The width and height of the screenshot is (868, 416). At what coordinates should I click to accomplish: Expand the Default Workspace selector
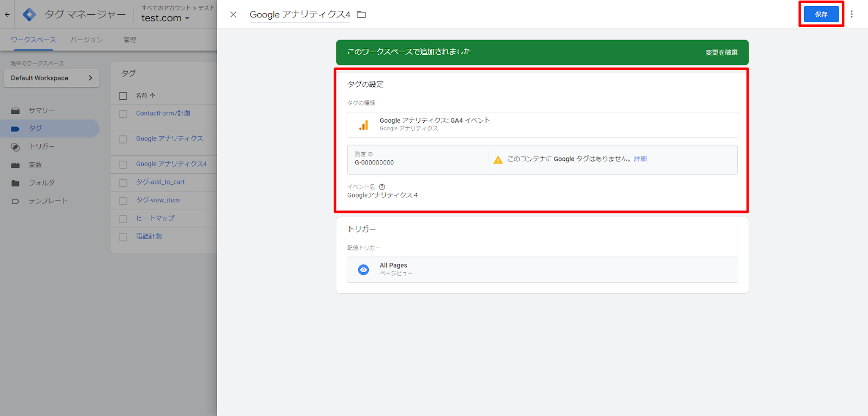tap(52, 78)
